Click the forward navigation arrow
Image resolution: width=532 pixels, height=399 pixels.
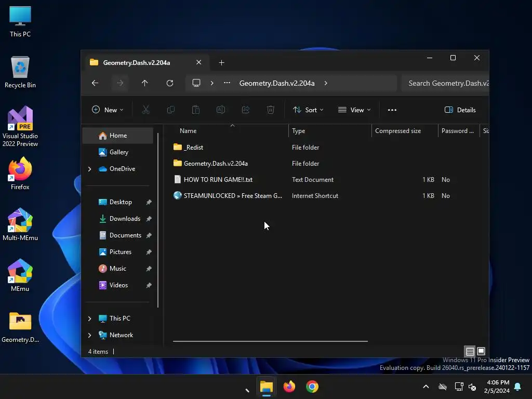point(120,83)
